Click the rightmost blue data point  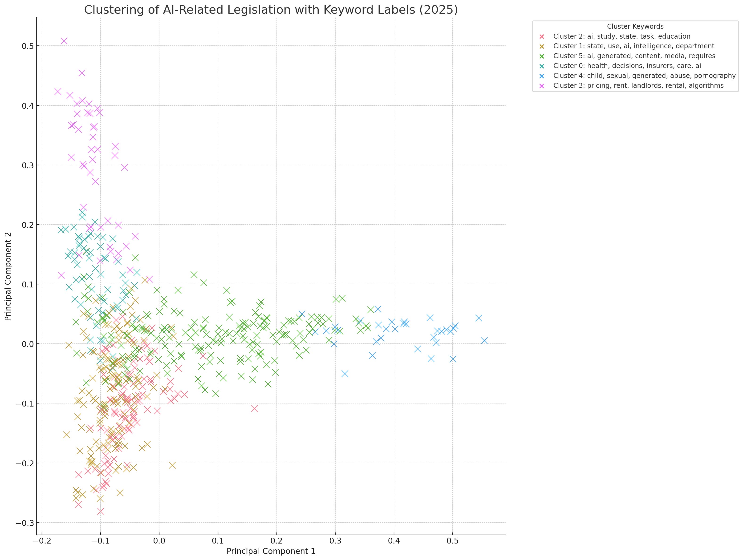point(484,340)
